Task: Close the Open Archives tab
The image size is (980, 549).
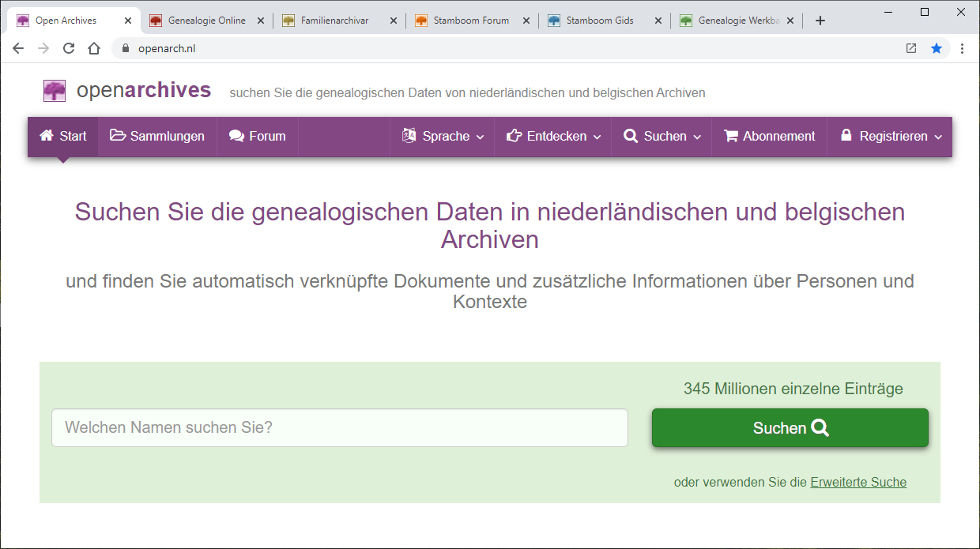Action: click(x=128, y=21)
